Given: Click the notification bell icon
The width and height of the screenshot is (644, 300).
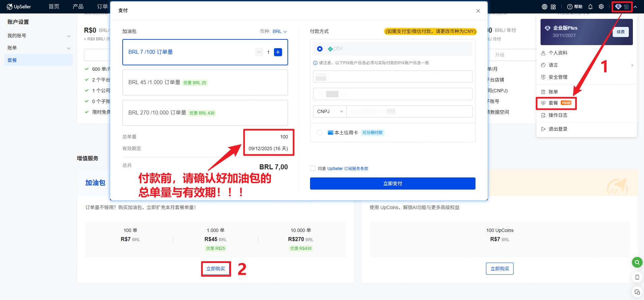Looking at the screenshot, I should (x=590, y=7).
